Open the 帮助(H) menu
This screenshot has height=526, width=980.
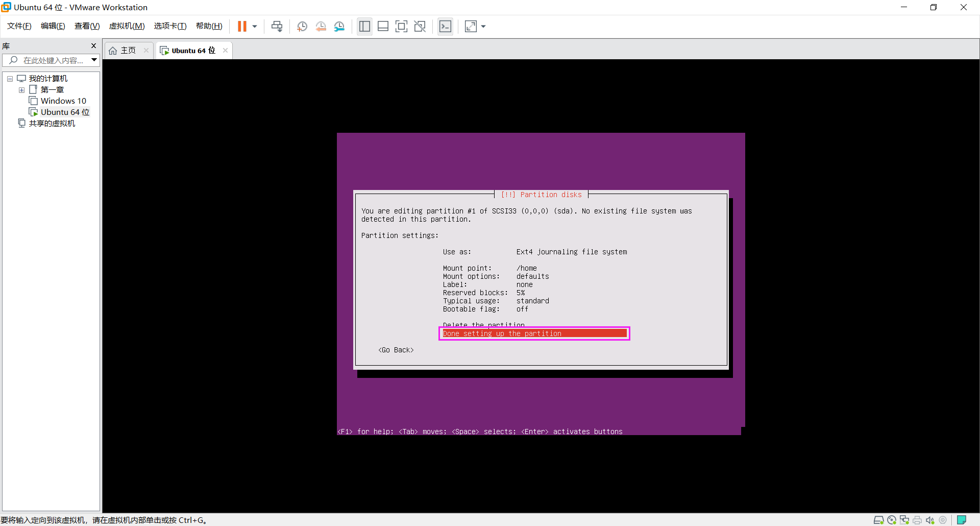pos(209,26)
